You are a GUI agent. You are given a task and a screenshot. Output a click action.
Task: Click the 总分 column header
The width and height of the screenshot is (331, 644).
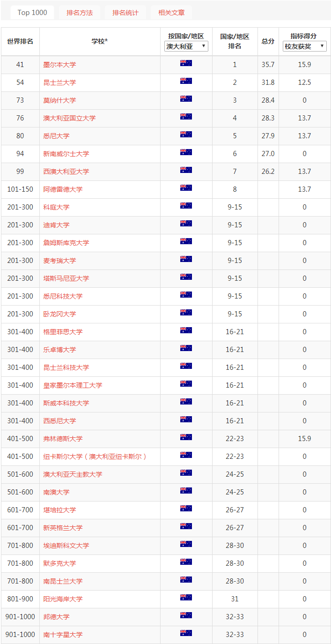tap(268, 41)
